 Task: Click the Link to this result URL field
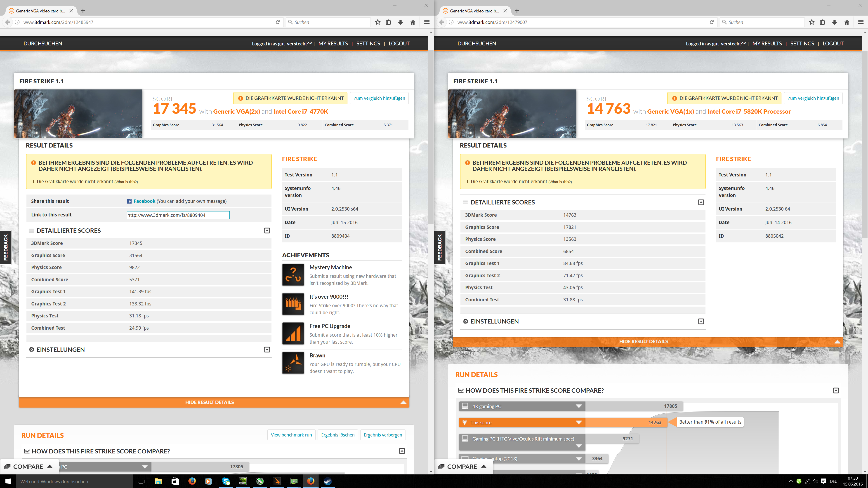click(x=178, y=215)
